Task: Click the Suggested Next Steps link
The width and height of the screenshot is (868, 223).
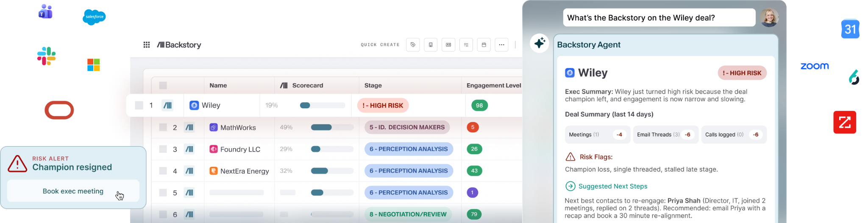Action: tap(613, 186)
